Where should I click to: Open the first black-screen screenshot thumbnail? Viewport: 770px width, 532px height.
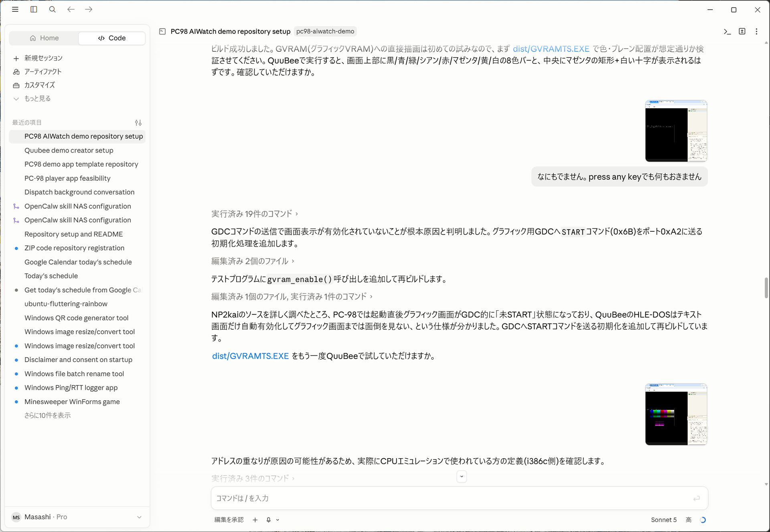pos(676,131)
